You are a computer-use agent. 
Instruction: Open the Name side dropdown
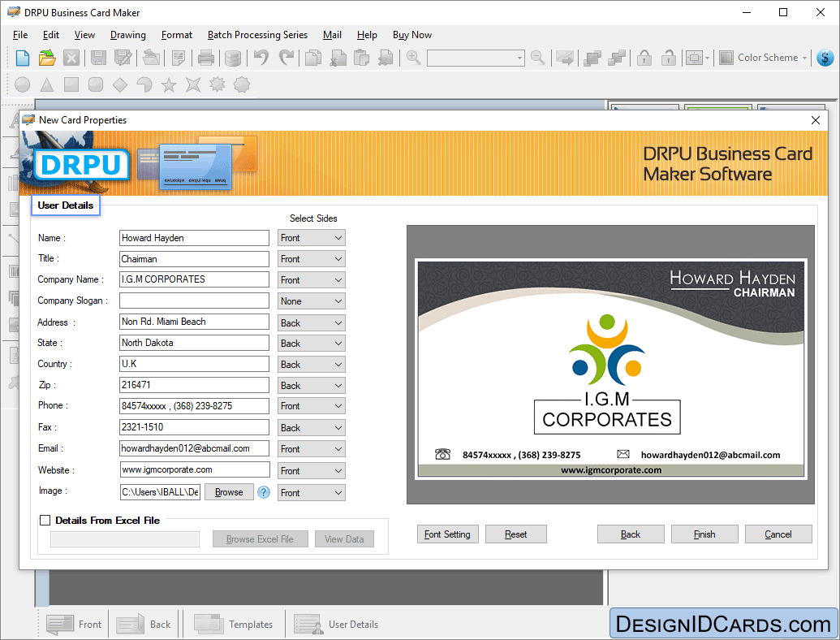[312, 238]
